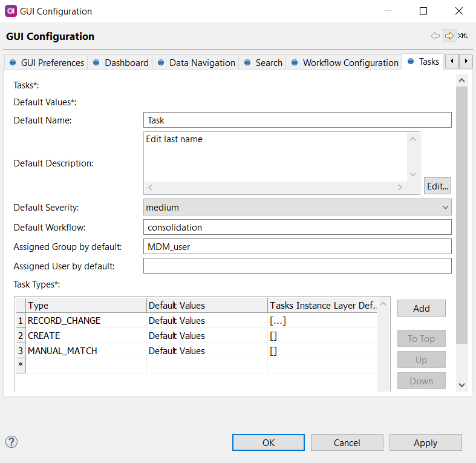Open the XML view icon
This screenshot has height=463, width=476.
coord(463,36)
